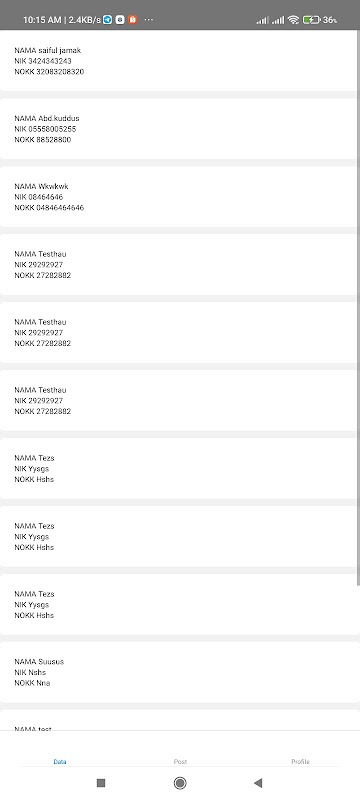Open the partially visible test record
The height and width of the screenshot is (800, 360).
pyautogui.click(x=178, y=720)
